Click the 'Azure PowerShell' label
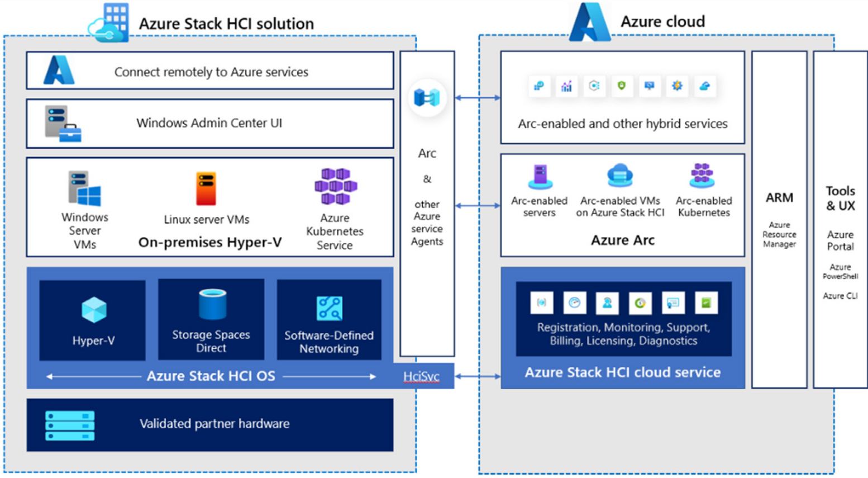The height and width of the screenshot is (478, 868). point(840,272)
